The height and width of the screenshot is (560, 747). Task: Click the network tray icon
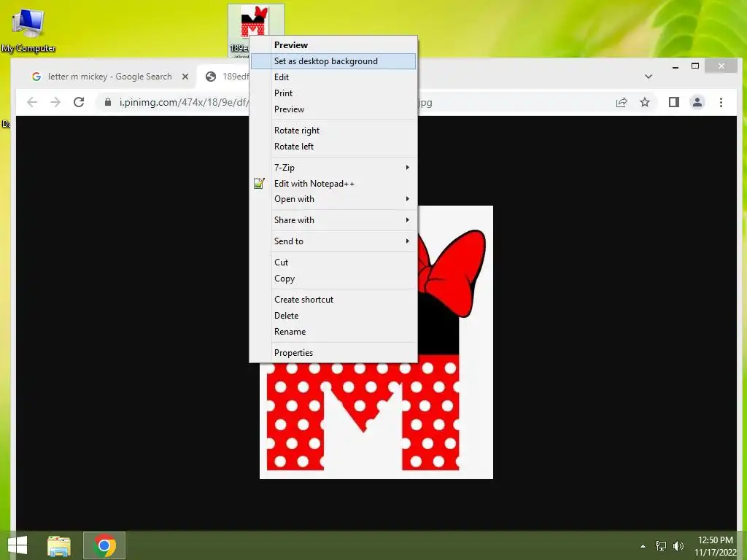tap(661, 546)
